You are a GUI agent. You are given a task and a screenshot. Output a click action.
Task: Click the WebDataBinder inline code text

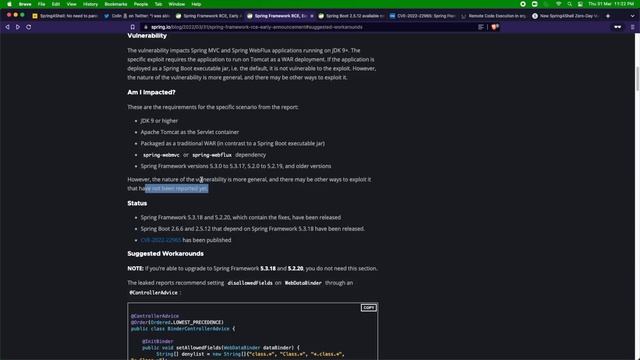303,283
